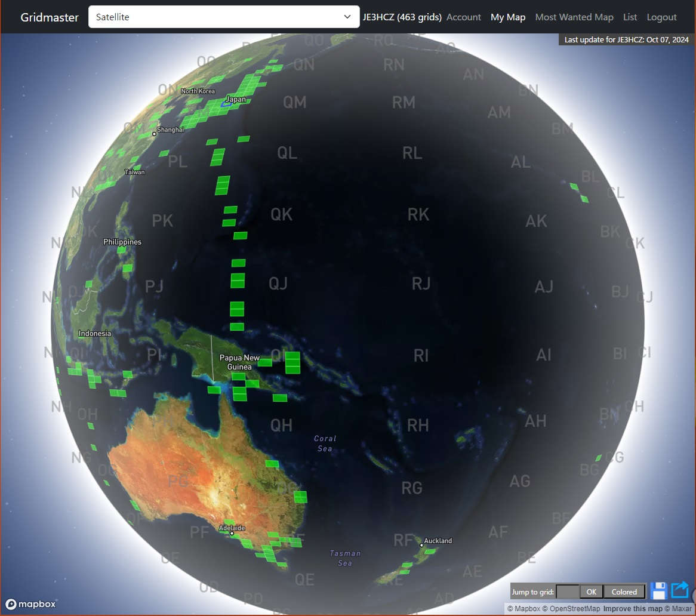The height and width of the screenshot is (616, 696).
Task: Toggle the Colored grid display button
Action: [x=624, y=592]
